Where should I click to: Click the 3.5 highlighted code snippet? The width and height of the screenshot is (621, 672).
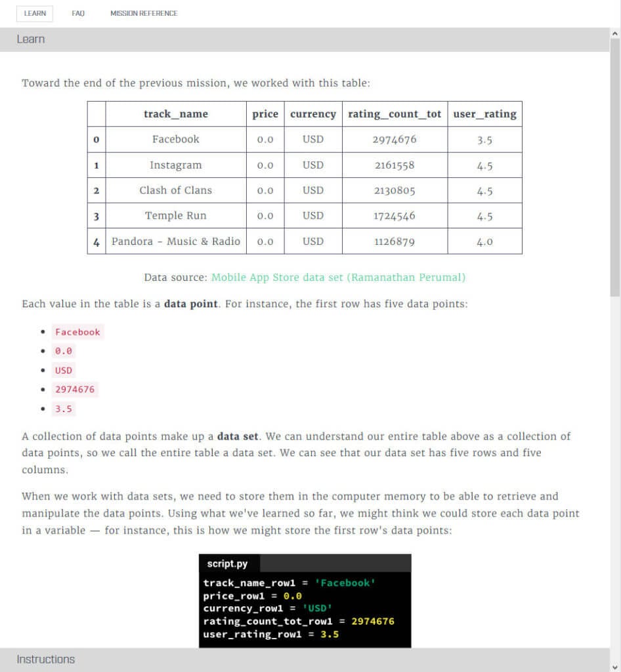[63, 409]
